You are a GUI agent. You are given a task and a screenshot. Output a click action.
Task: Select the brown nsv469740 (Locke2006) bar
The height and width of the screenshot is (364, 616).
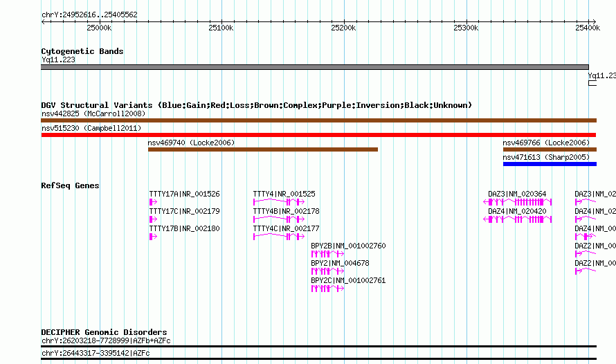[263, 149]
